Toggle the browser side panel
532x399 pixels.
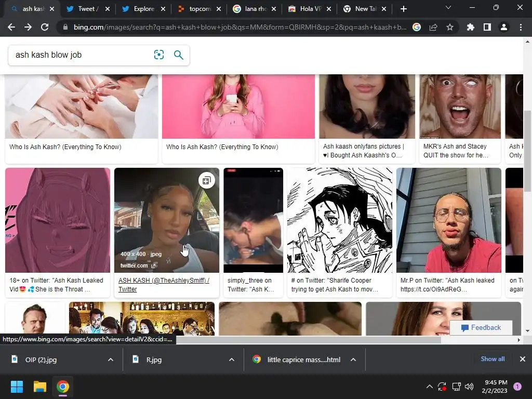pos(487,27)
